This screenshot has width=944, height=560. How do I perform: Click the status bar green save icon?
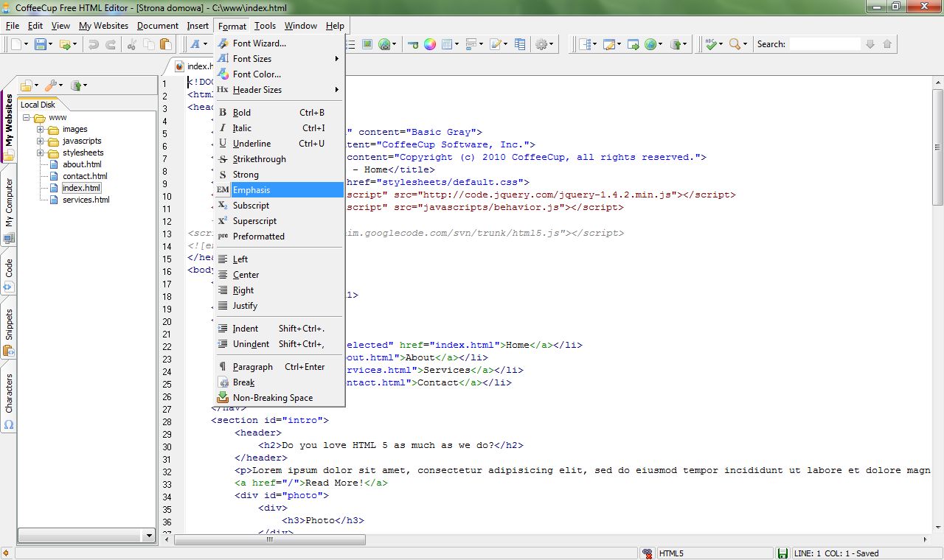click(x=782, y=553)
